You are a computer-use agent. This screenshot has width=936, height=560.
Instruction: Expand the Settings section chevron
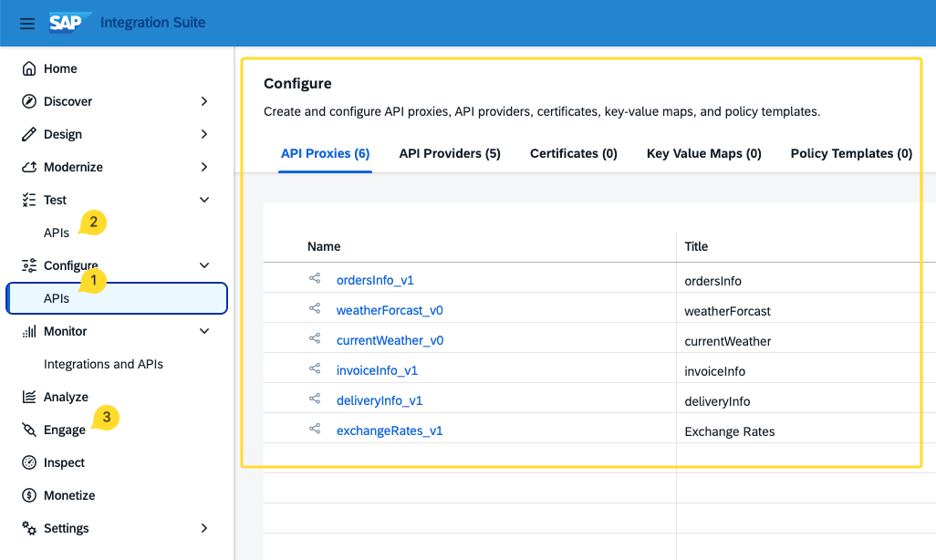(204, 528)
